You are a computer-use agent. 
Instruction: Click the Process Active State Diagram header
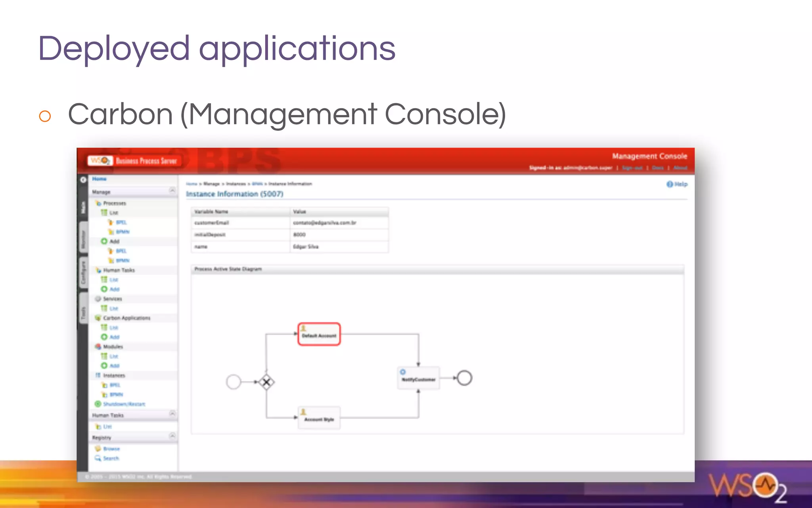coord(437,269)
